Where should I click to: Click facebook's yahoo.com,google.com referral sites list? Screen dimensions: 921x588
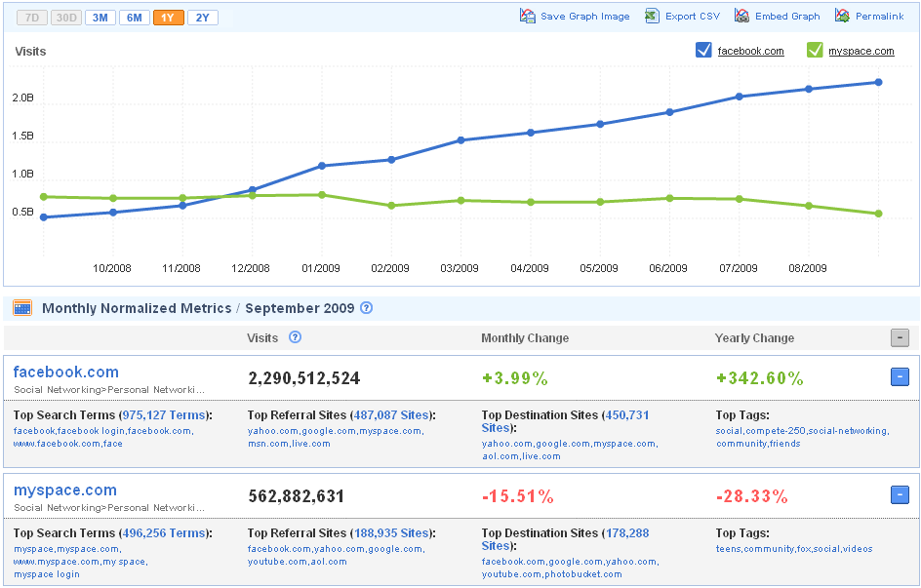pos(335,437)
